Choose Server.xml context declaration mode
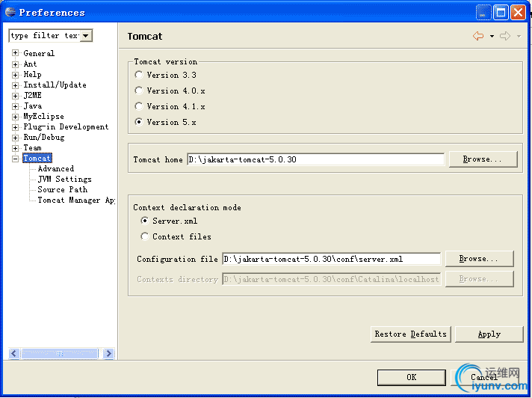 pos(144,221)
